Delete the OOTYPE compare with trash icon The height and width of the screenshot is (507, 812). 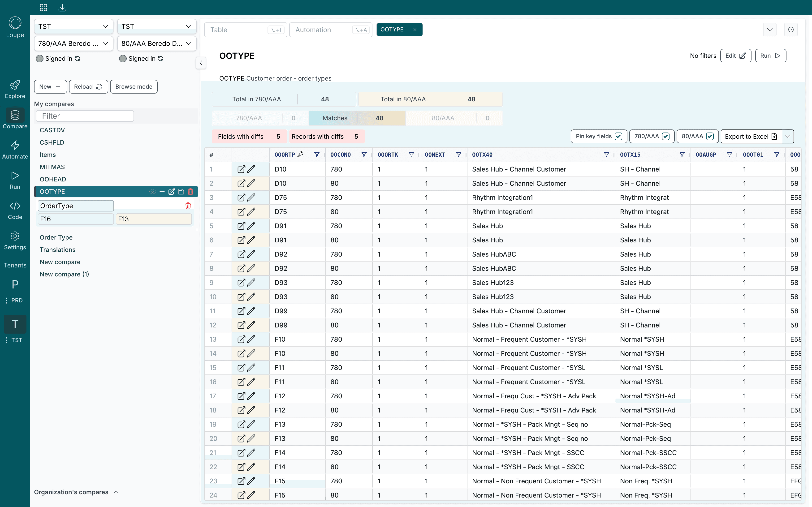[x=190, y=191]
